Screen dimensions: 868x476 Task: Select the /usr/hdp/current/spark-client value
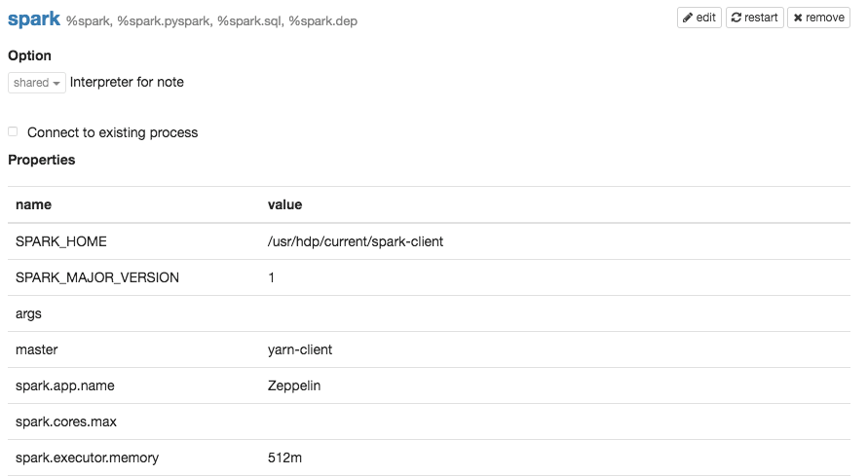click(356, 241)
